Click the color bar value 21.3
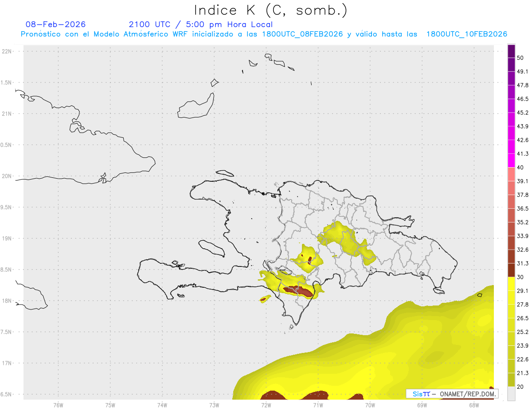532x411 pixels. pyautogui.click(x=522, y=373)
